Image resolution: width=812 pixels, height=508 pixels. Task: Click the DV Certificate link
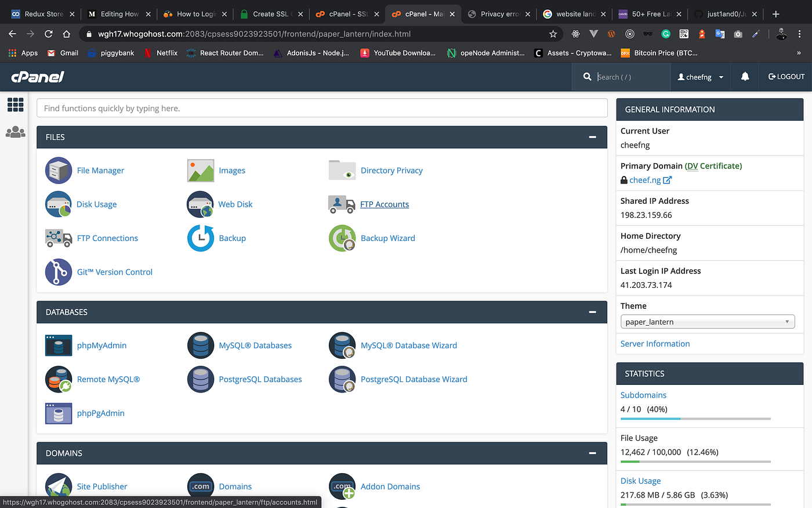(x=713, y=166)
